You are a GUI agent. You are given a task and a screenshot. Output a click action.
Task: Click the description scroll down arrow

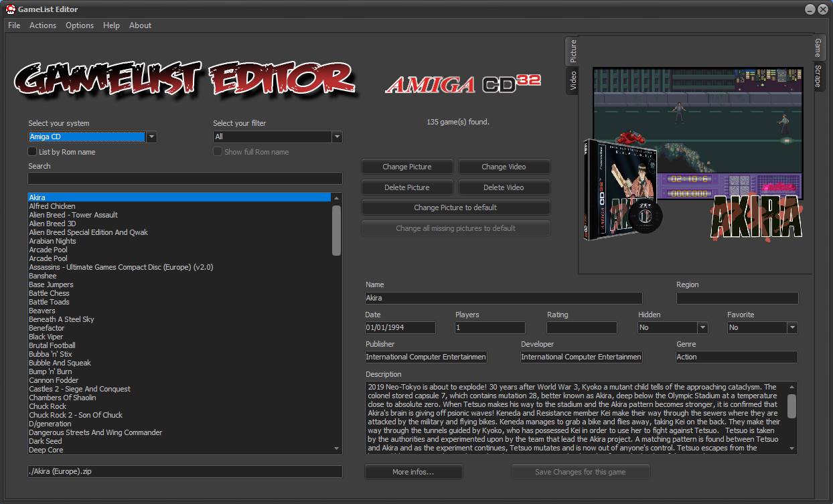coord(791,448)
